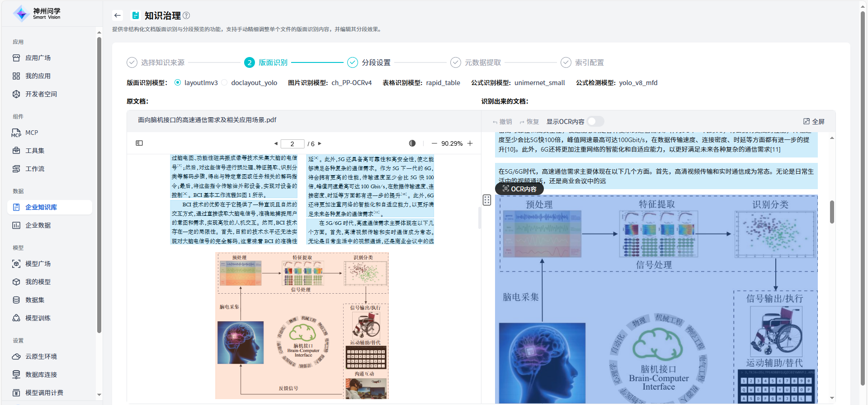Go to the next PDF page
This screenshot has width=868, height=405.
(x=320, y=143)
